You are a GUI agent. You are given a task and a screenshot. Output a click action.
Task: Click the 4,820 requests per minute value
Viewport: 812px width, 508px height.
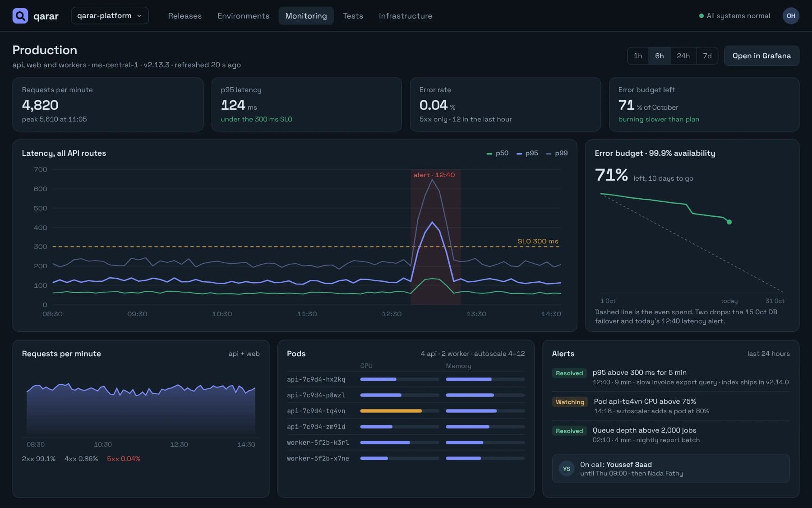pyautogui.click(x=40, y=105)
